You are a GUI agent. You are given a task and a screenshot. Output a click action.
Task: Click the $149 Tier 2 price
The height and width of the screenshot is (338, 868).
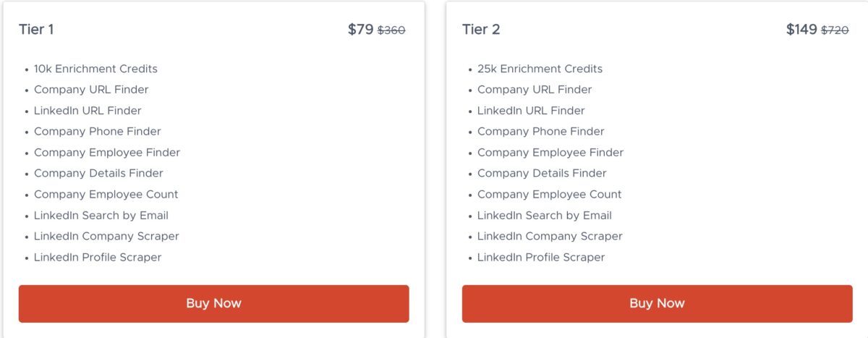(x=801, y=30)
